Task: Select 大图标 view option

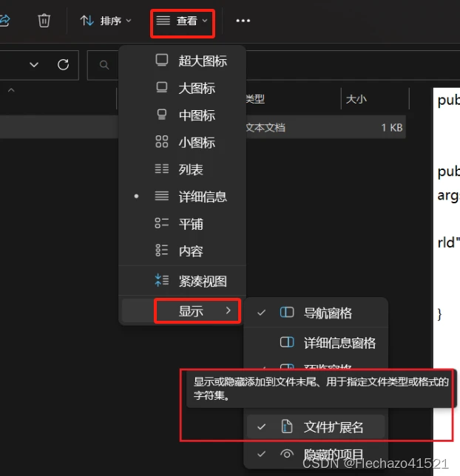Action: point(182,88)
